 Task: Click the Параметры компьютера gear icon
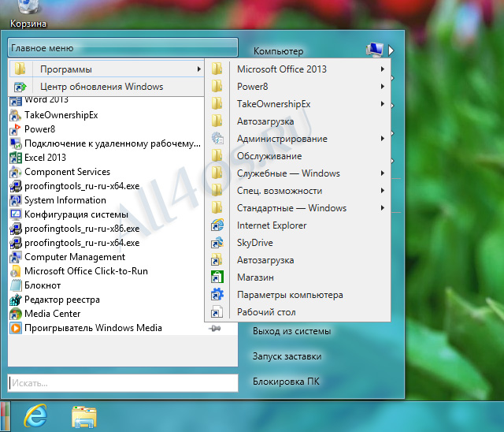click(217, 295)
